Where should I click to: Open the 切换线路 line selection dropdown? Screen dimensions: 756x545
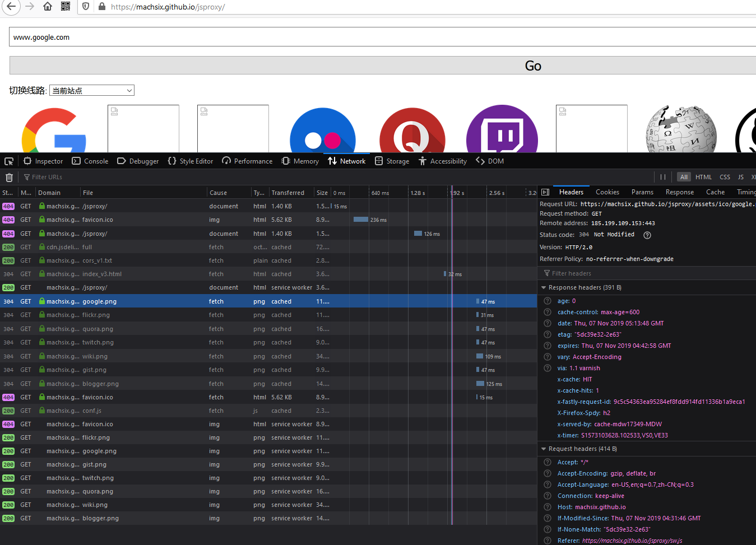point(91,90)
